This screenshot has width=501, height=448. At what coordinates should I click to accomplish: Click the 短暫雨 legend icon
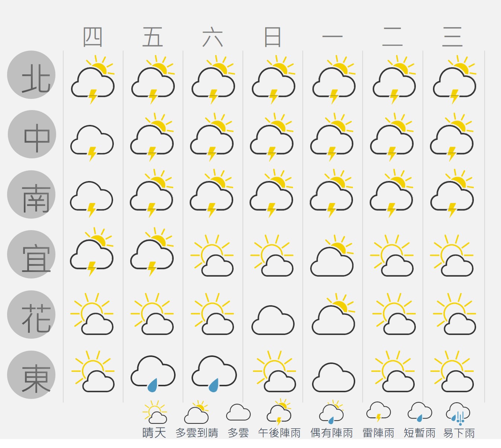click(420, 412)
